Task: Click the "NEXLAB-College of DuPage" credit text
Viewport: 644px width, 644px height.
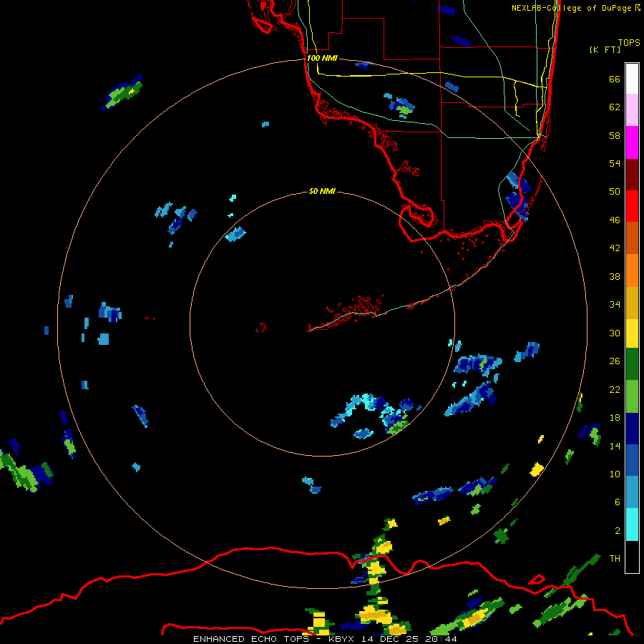Action: (571, 8)
